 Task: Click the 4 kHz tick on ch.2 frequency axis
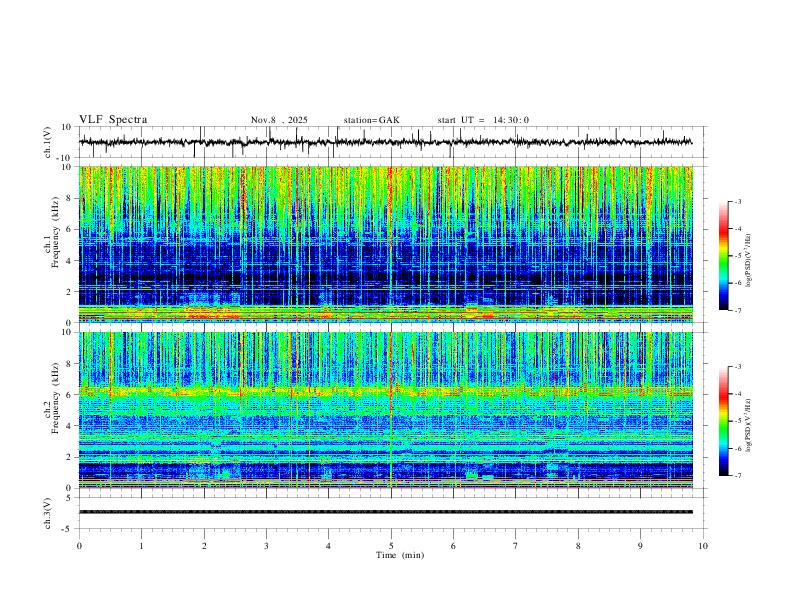click(x=69, y=426)
